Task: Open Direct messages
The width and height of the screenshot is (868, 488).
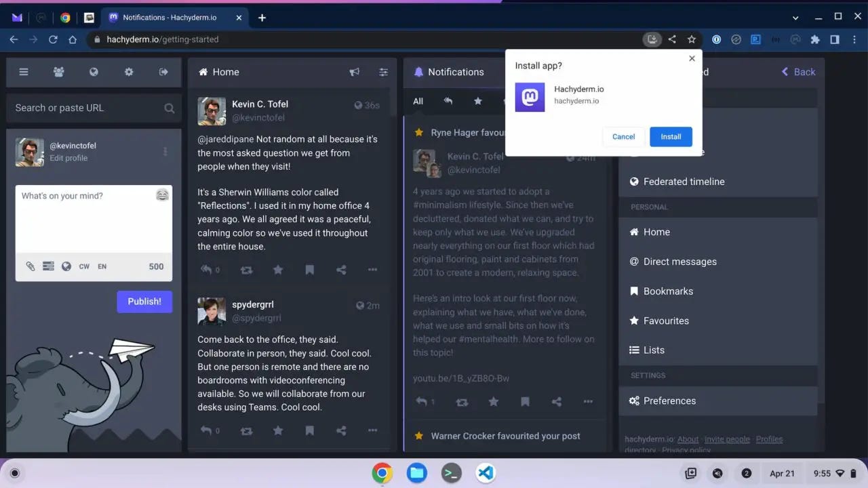Action: point(717,262)
